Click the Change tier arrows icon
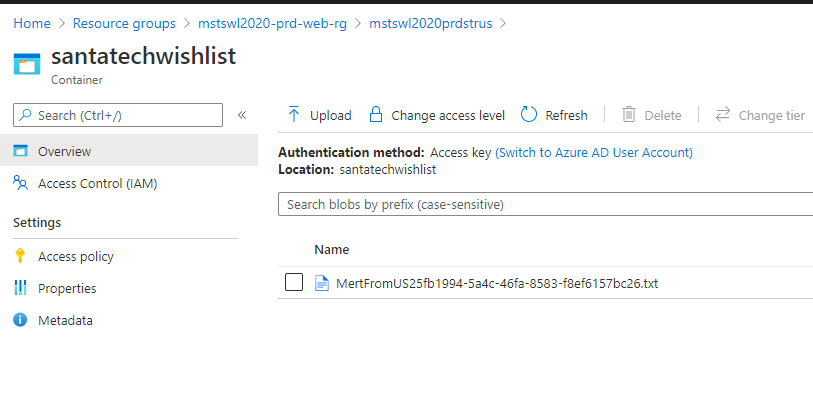The image size is (813, 400). point(723,115)
